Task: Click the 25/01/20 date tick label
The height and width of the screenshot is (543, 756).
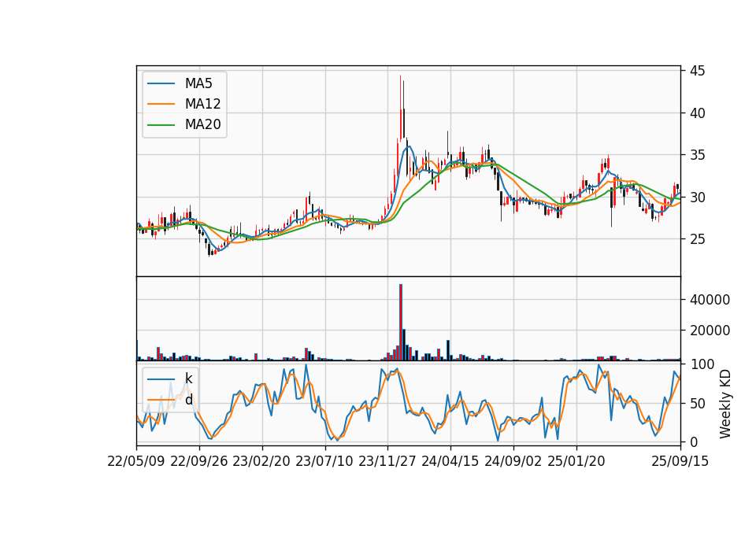Action: 576,461
